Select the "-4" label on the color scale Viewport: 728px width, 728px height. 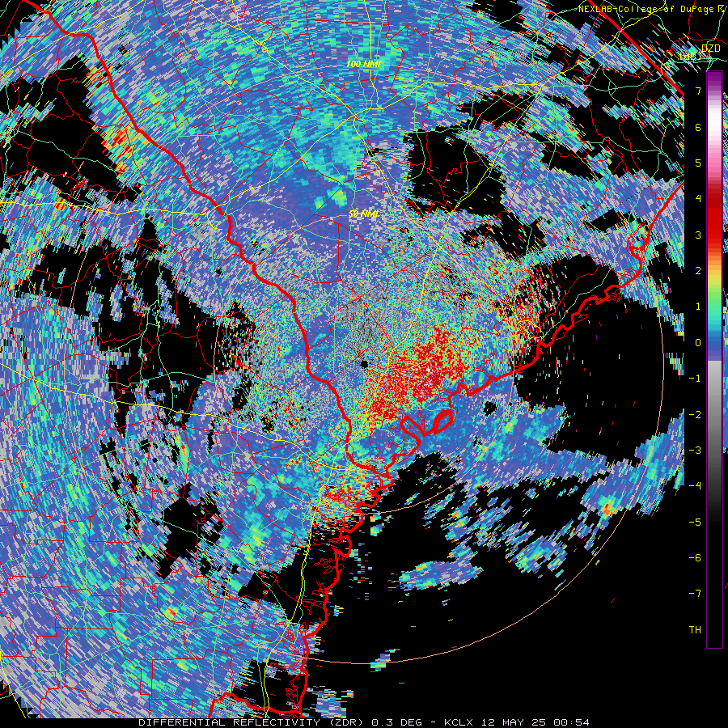point(695,486)
